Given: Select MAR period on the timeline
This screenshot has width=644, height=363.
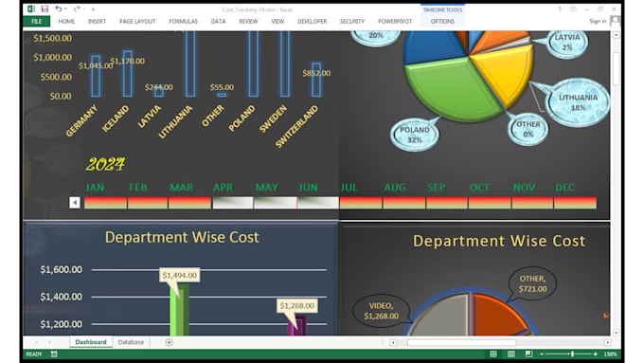Looking at the screenshot, I should pyautogui.click(x=190, y=203).
